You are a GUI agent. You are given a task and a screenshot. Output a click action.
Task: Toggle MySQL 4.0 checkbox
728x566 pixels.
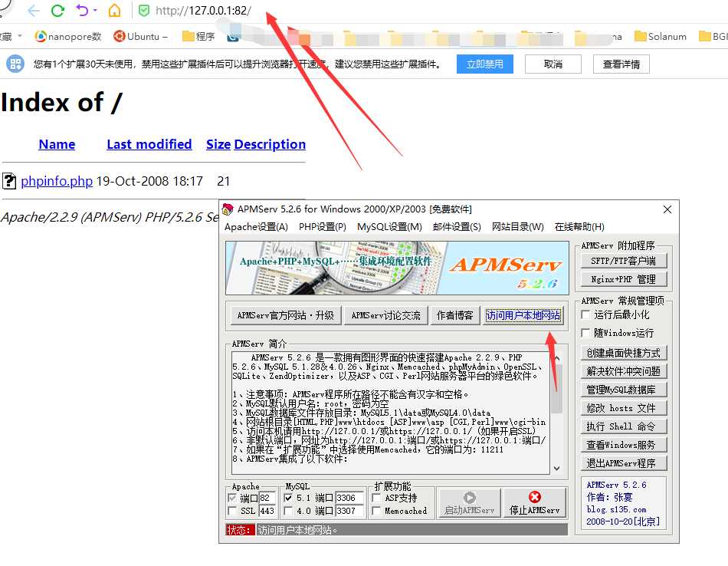288,511
